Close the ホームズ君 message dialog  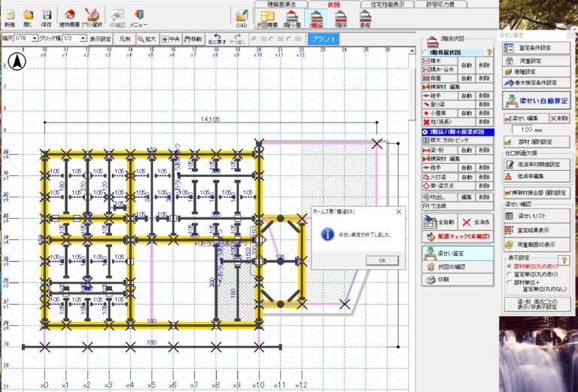(x=398, y=212)
